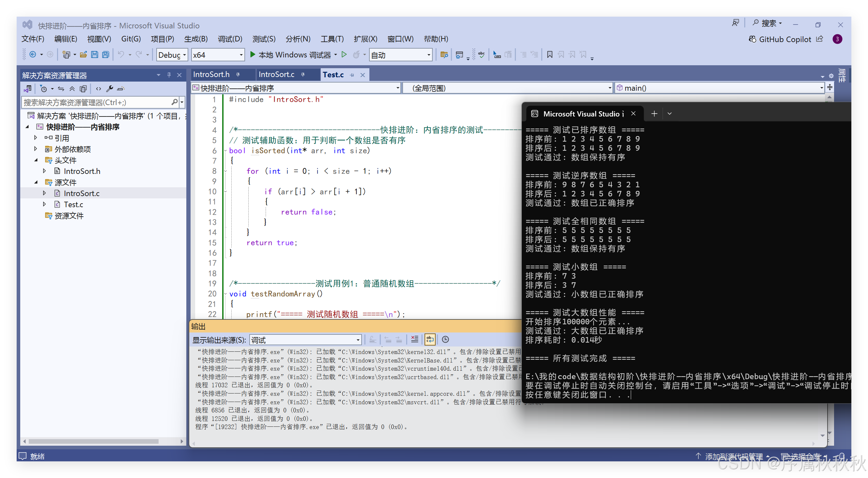Expand the Test.c tree node
Image resolution: width=868 pixels, height=478 pixels.
[x=44, y=204]
